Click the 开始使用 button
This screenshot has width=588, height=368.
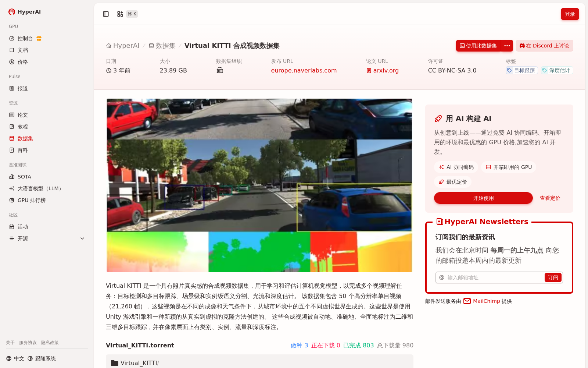point(483,198)
